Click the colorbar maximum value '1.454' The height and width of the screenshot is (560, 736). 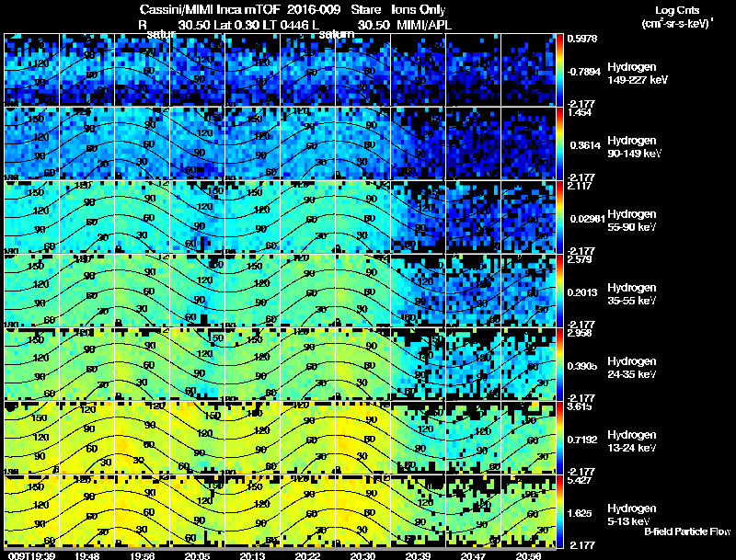580,112
